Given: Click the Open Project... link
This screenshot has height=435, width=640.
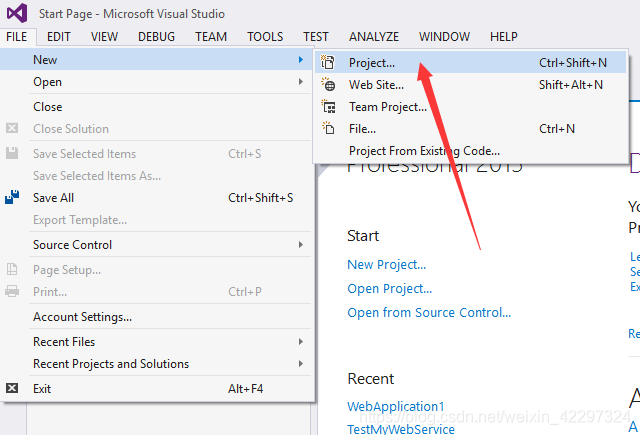Looking at the screenshot, I should (389, 289).
